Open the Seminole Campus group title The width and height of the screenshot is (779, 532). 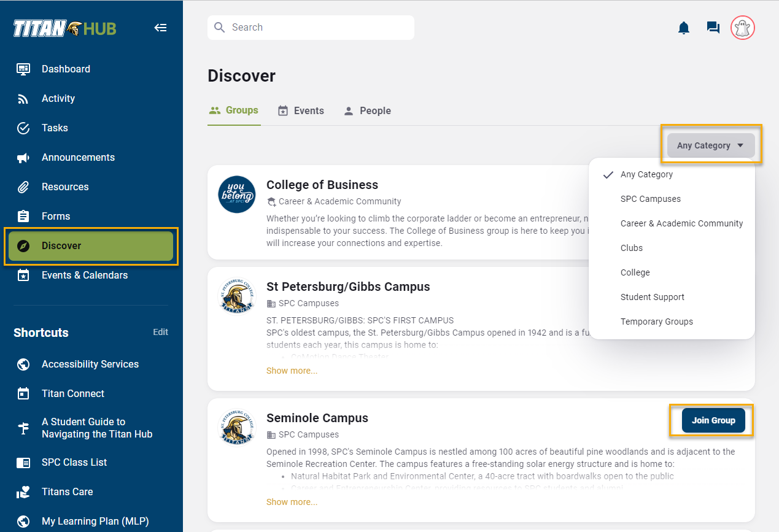(x=317, y=418)
